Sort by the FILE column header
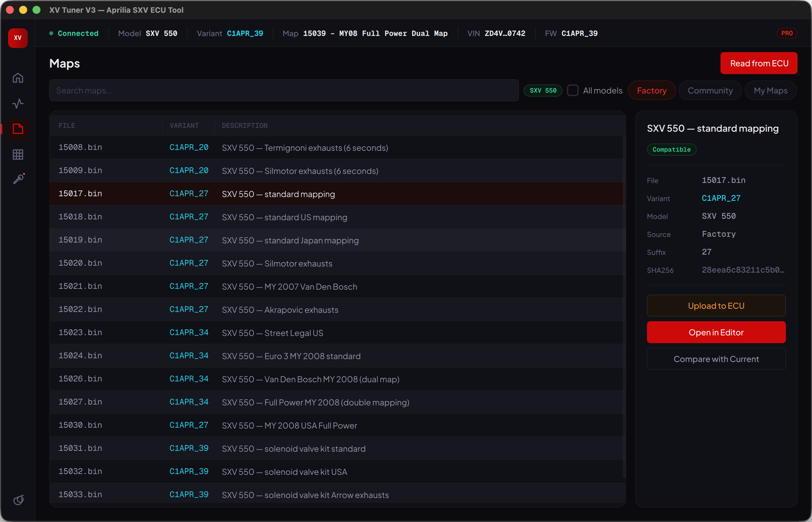 click(x=66, y=125)
